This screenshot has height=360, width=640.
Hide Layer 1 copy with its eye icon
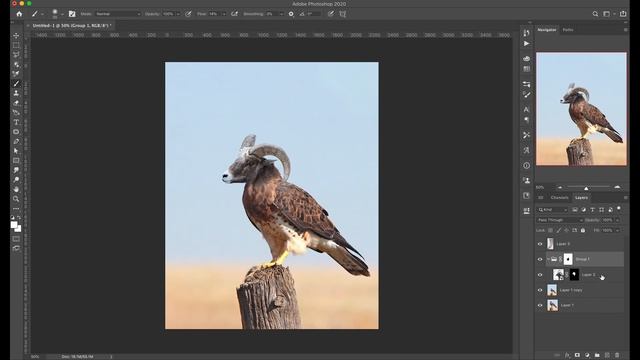coord(540,290)
